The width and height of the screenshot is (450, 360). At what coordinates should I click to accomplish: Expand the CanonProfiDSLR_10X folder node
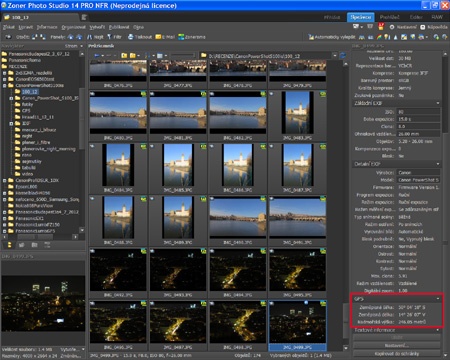click(x=5, y=180)
